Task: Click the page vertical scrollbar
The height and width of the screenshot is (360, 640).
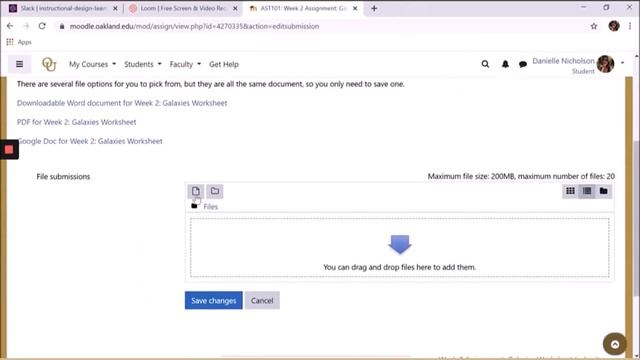Action: (x=636, y=218)
